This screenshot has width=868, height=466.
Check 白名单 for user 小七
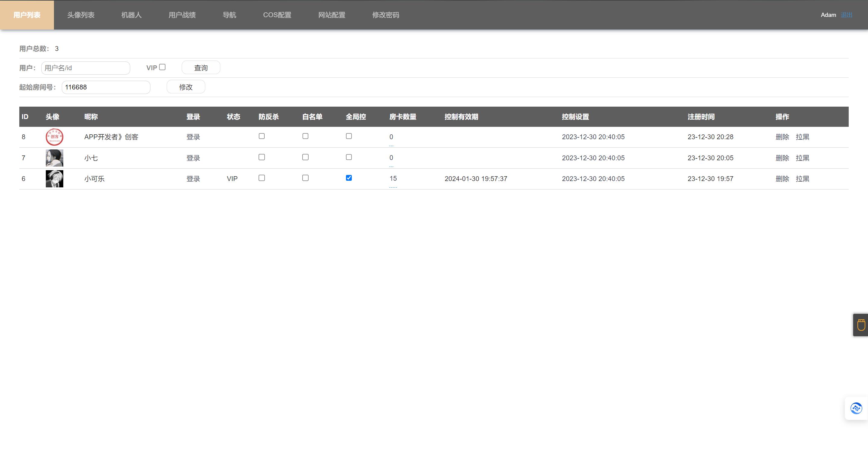(x=305, y=157)
